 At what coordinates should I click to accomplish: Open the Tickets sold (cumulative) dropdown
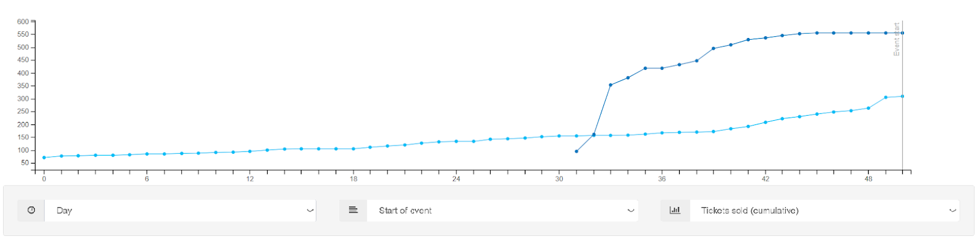click(x=824, y=210)
